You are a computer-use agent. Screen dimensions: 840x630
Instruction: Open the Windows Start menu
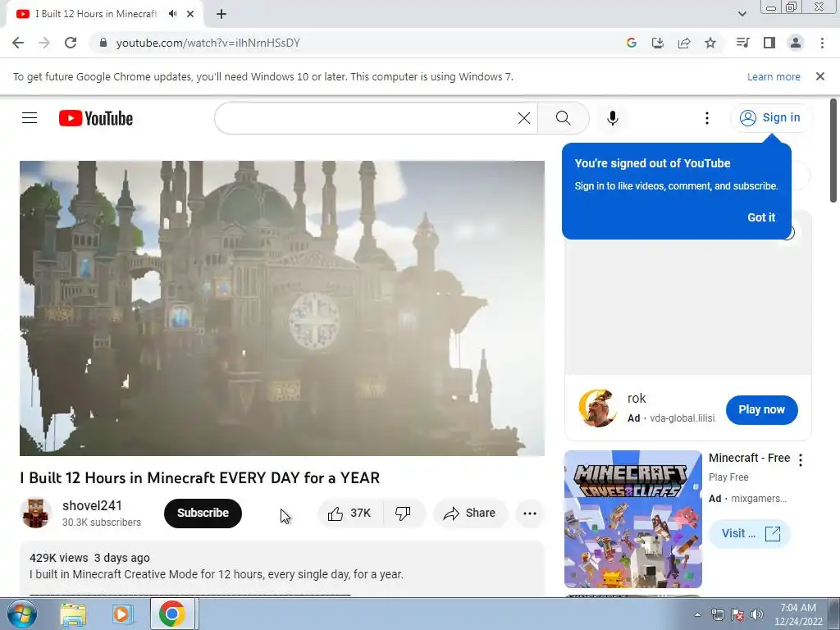click(21, 614)
